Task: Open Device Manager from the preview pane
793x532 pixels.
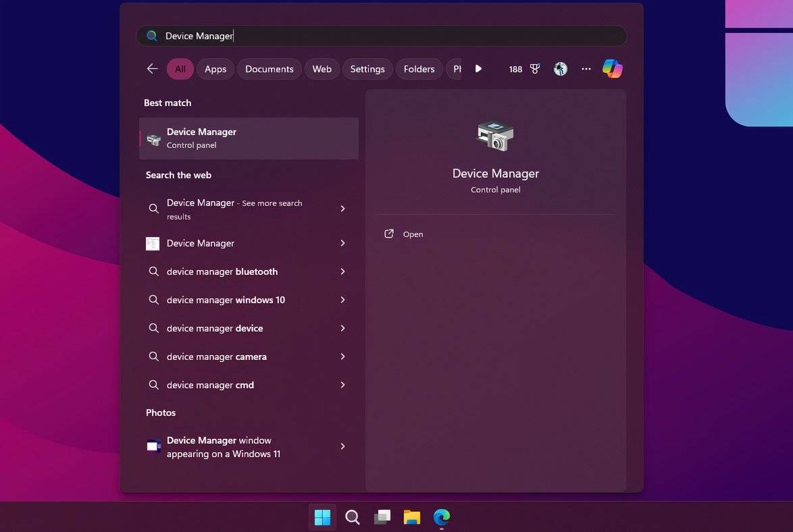Action: (x=404, y=234)
